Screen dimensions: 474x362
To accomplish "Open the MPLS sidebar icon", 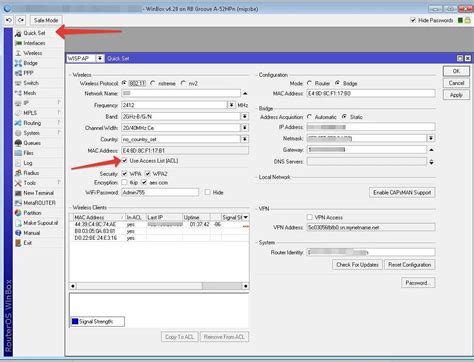I will pos(18,113).
